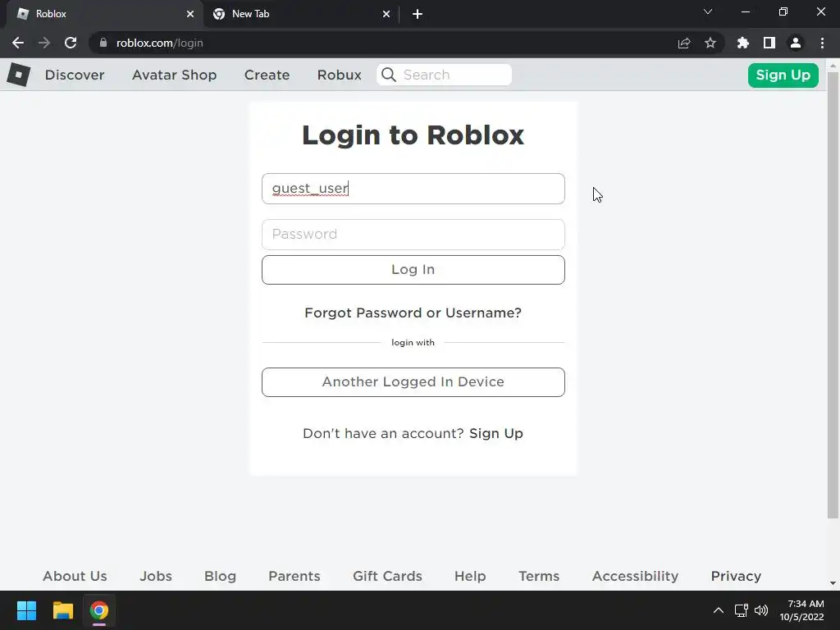Viewport: 840px width, 630px height.
Task: Open Avatar Shop in navigation
Action: point(174,75)
